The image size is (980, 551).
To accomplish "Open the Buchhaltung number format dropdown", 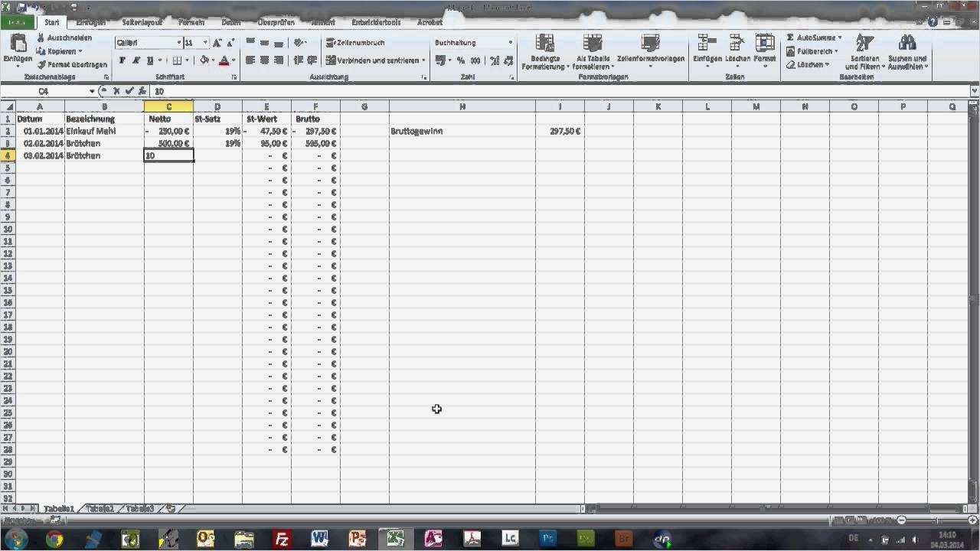I will coord(509,43).
